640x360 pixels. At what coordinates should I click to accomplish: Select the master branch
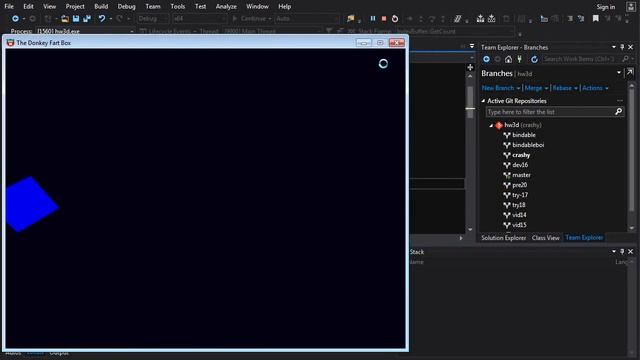click(521, 175)
